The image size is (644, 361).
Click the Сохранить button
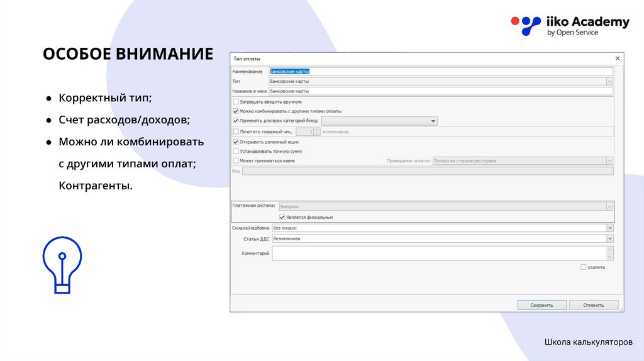(x=541, y=305)
